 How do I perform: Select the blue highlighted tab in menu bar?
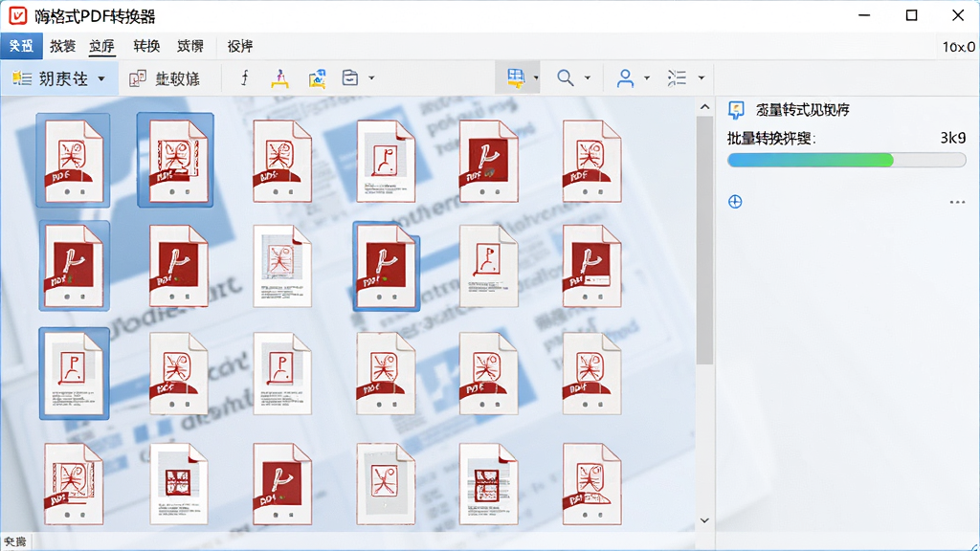tap(21, 46)
